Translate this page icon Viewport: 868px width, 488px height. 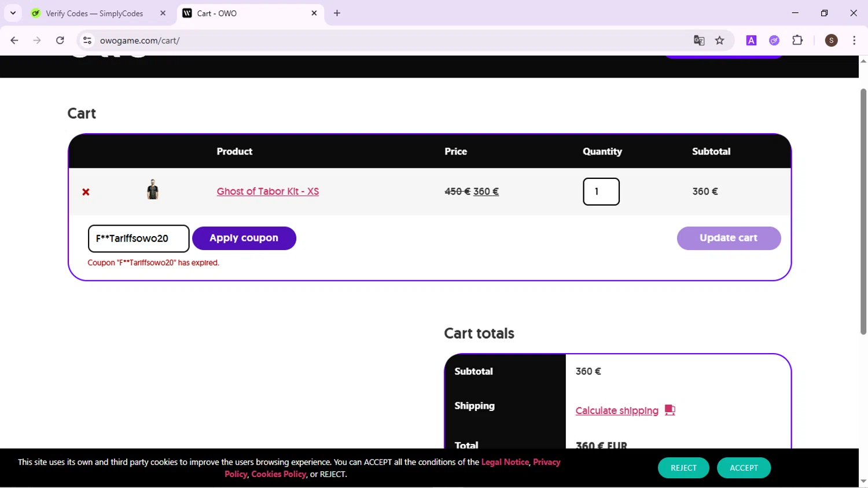click(699, 41)
